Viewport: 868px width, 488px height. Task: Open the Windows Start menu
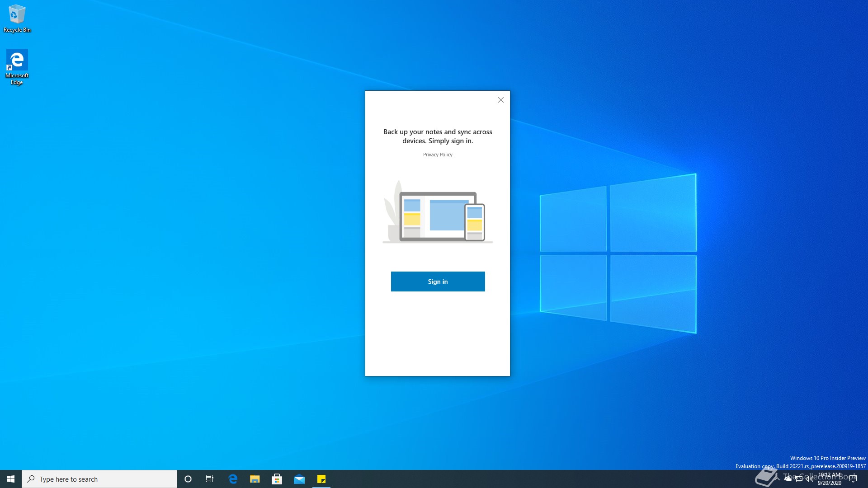[11, 479]
